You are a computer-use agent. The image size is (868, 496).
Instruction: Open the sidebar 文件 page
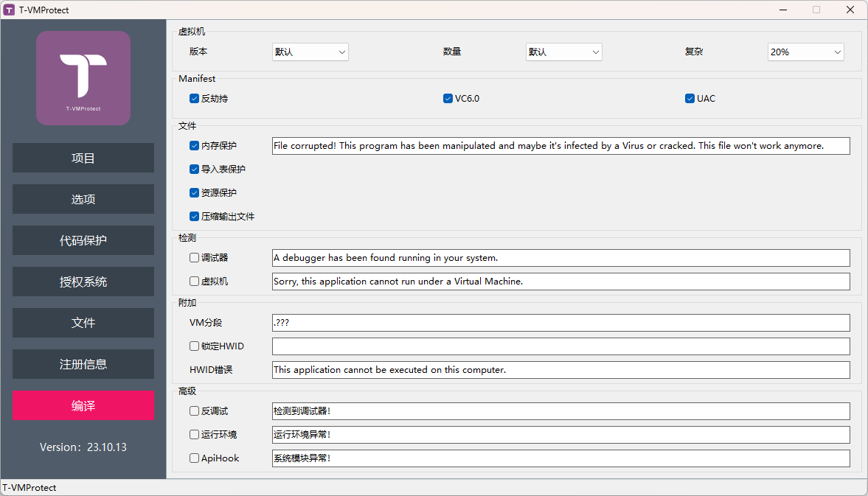tap(83, 324)
